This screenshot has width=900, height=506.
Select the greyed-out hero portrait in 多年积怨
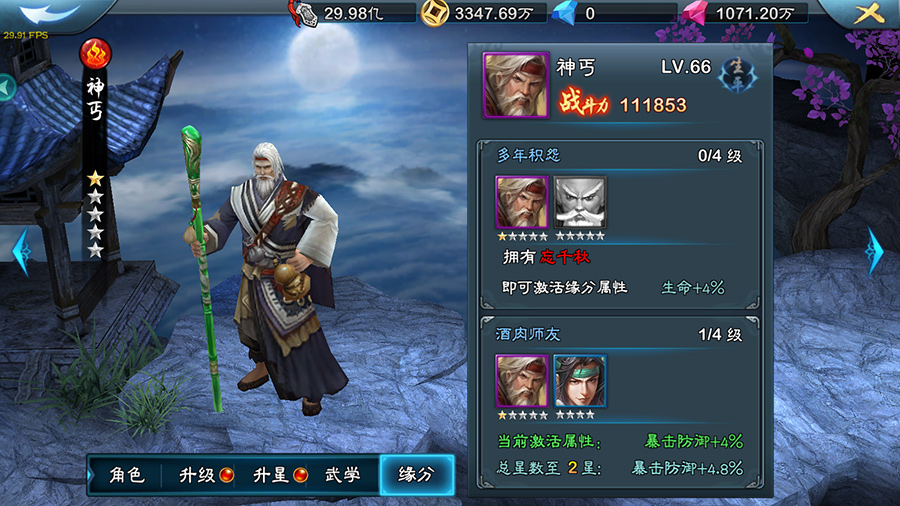pyautogui.click(x=580, y=203)
